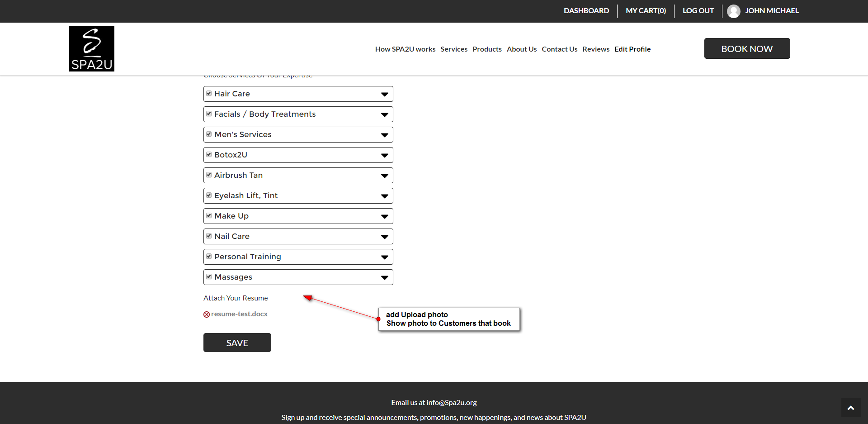This screenshot has height=424, width=868.
Task: Open the resume-test.docx file link
Action: tap(239, 314)
